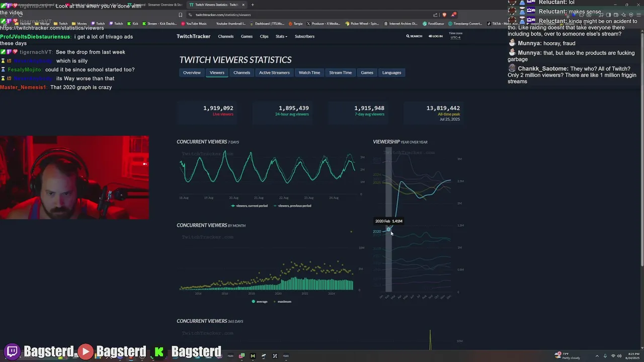Go to Channels in the top navigation
Viewport: 644px width, 362px height.
[225, 36]
